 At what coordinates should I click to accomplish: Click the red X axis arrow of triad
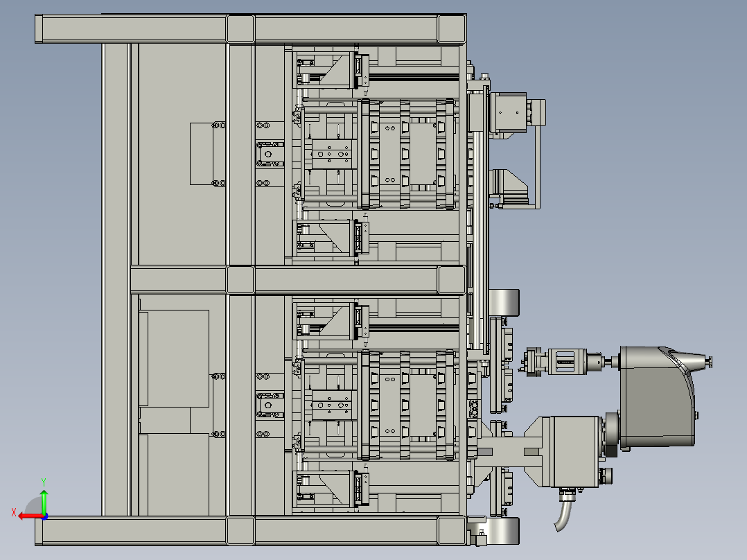point(30,516)
